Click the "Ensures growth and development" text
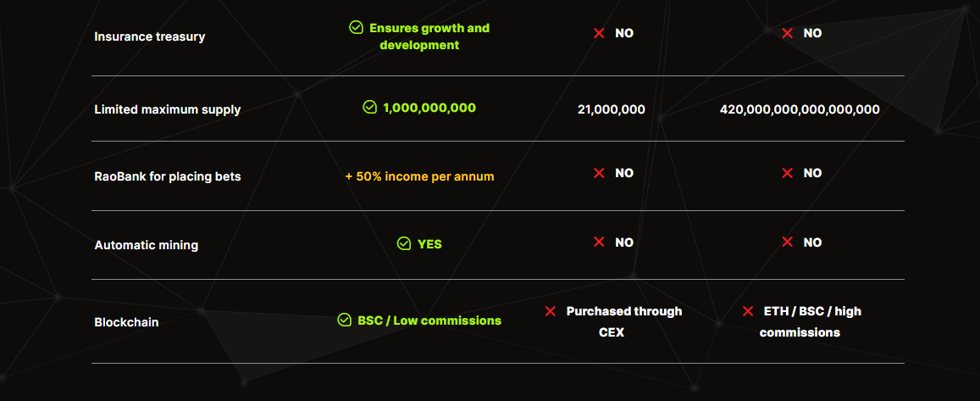 click(429, 36)
